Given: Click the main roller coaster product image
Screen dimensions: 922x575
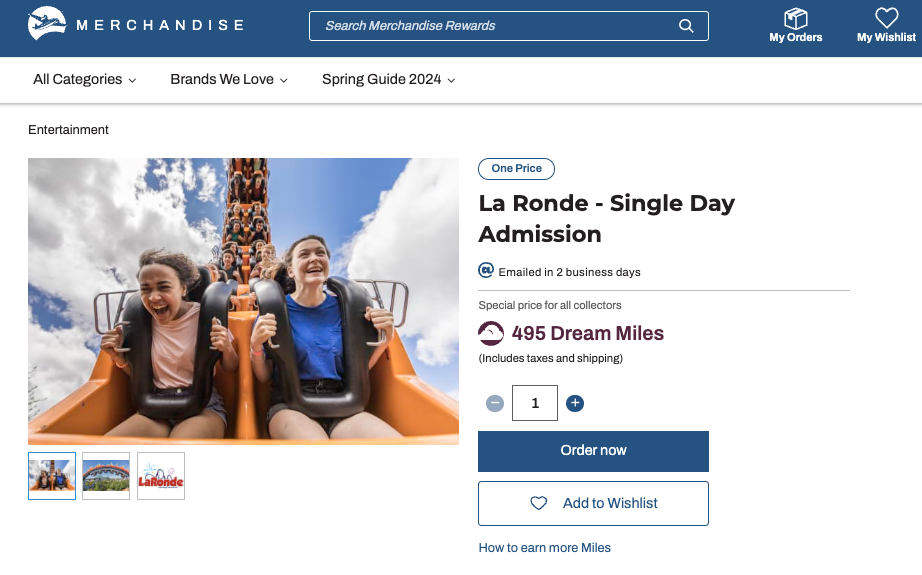Looking at the screenshot, I should pyautogui.click(x=243, y=301).
